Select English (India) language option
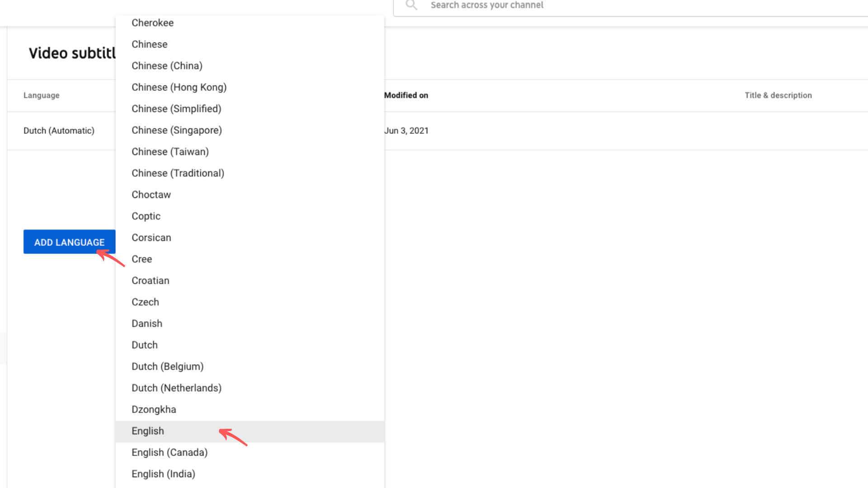The width and height of the screenshot is (868, 488). 163,474
